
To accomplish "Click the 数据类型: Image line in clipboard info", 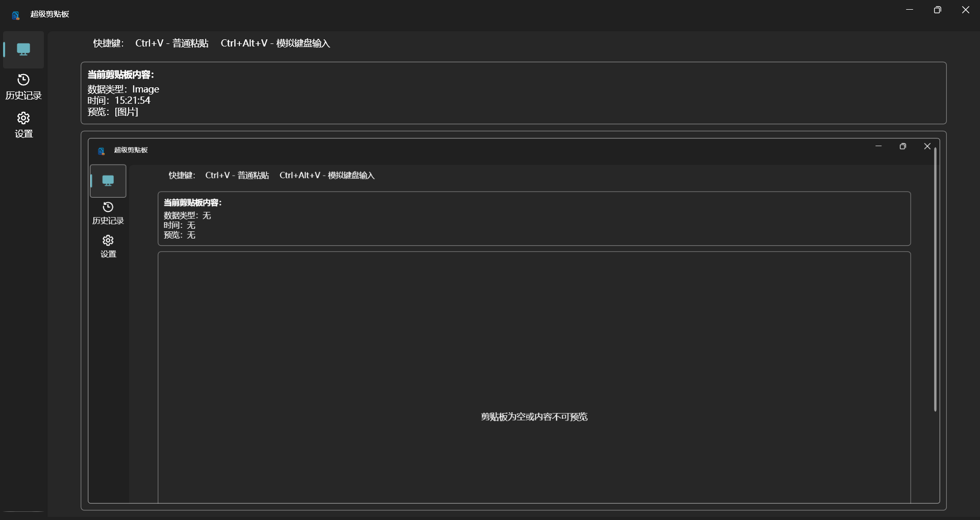I will pyautogui.click(x=124, y=89).
